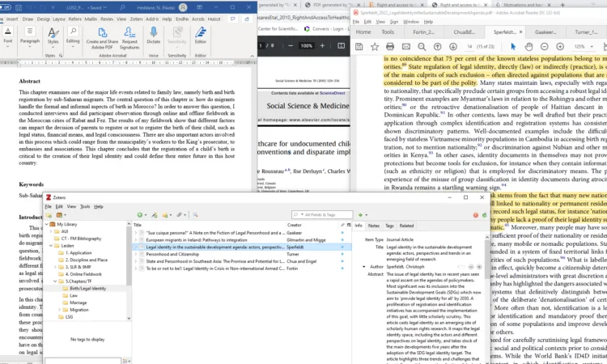Click Zotero new collection icon
This screenshot has height=364, width=607.
(x=49, y=215)
